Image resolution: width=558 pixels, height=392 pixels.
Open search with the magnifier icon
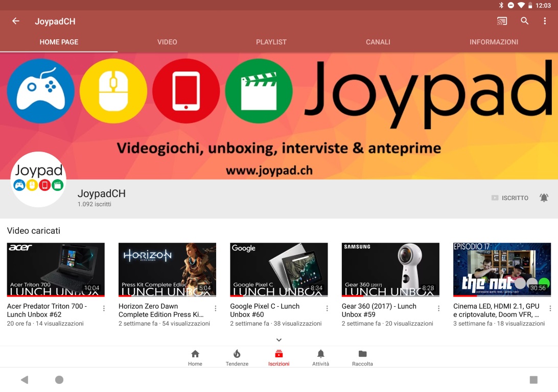pyautogui.click(x=524, y=21)
